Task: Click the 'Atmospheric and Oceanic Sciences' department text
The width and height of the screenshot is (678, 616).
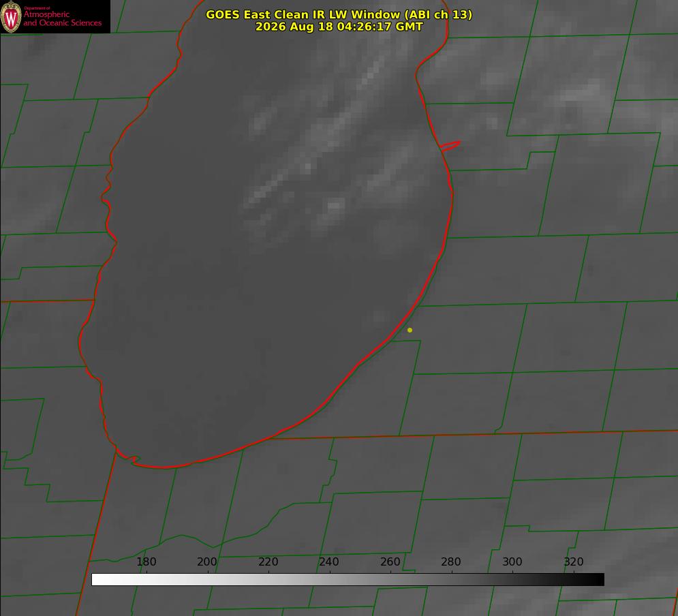Action: point(62,18)
